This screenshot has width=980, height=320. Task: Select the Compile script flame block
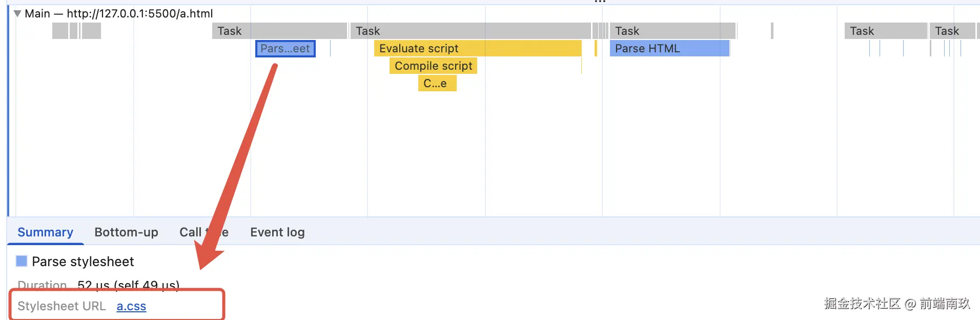pyautogui.click(x=433, y=66)
